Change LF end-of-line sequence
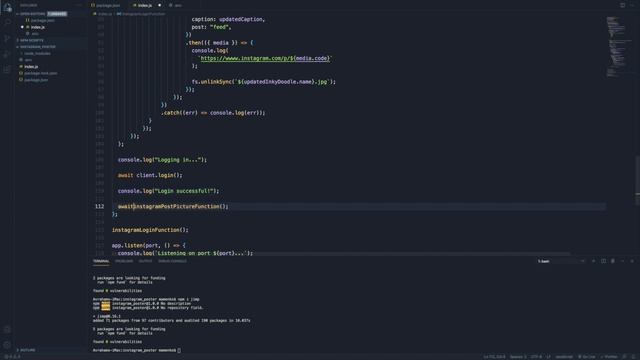This screenshot has height=360, width=640. 549,357
